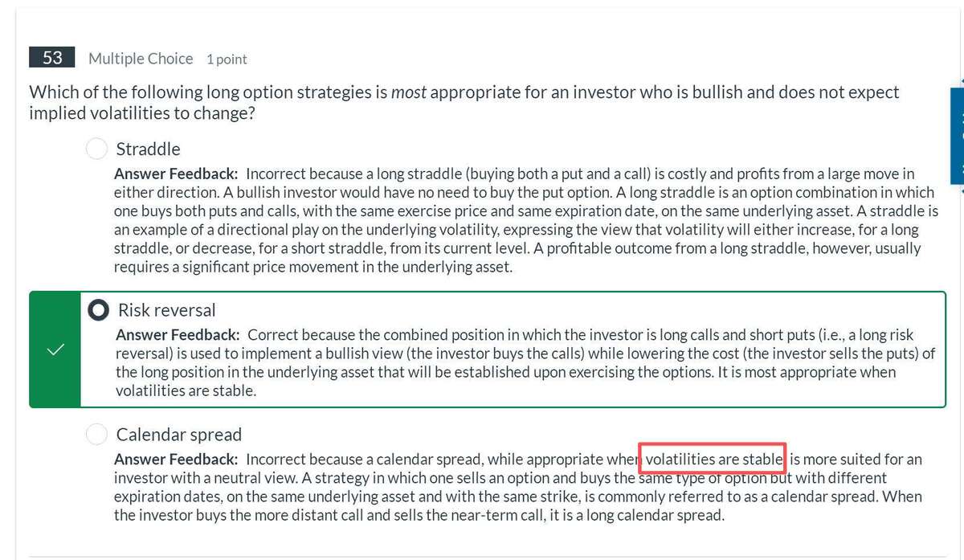
Task: Click the red-boxed "volatilities are stable" text
Action: (x=713, y=459)
